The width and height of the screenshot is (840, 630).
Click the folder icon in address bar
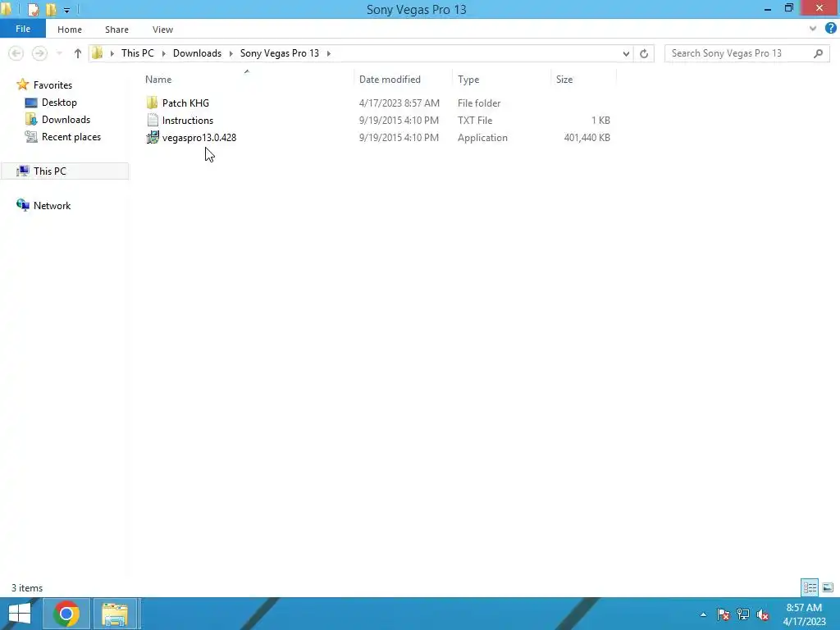click(x=97, y=53)
